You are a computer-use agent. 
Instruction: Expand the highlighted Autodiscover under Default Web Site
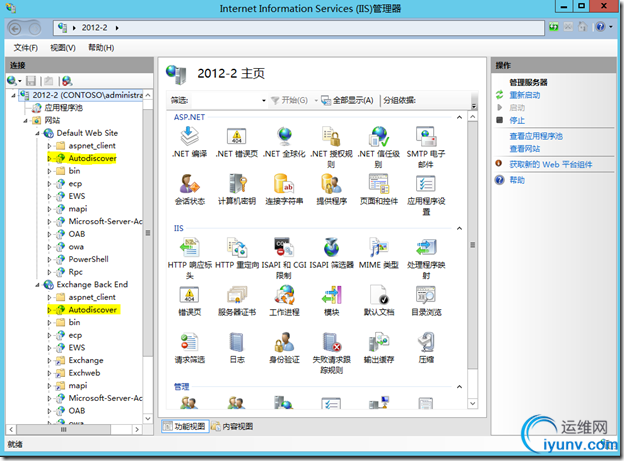tap(49, 158)
